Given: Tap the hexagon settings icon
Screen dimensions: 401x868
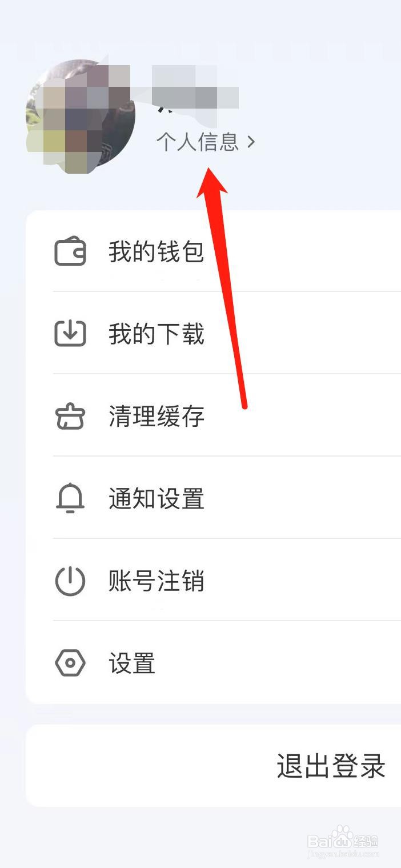Looking at the screenshot, I should [70, 663].
